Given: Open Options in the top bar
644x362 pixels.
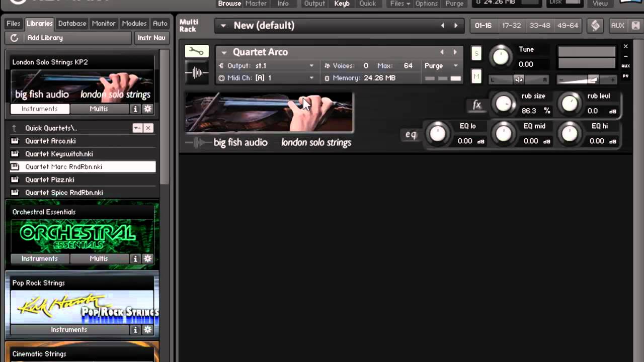Looking at the screenshot, I should point(426,4).
